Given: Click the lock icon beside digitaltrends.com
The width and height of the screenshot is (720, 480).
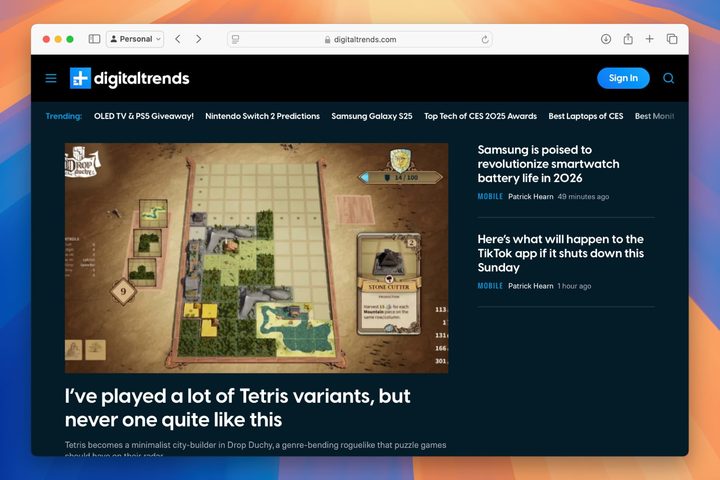Looking at the screenshot, I should pos(327,40).
